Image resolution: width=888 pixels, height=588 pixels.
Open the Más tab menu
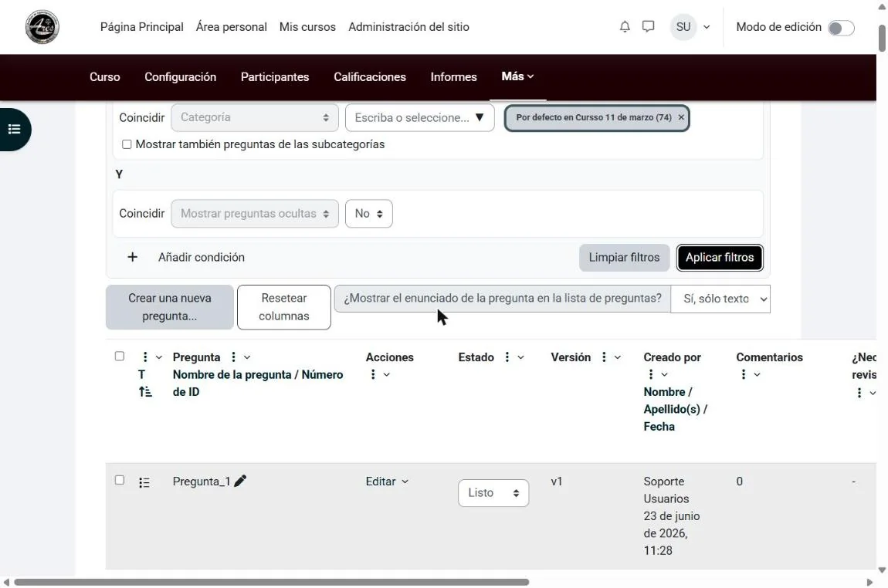point(517,76)
